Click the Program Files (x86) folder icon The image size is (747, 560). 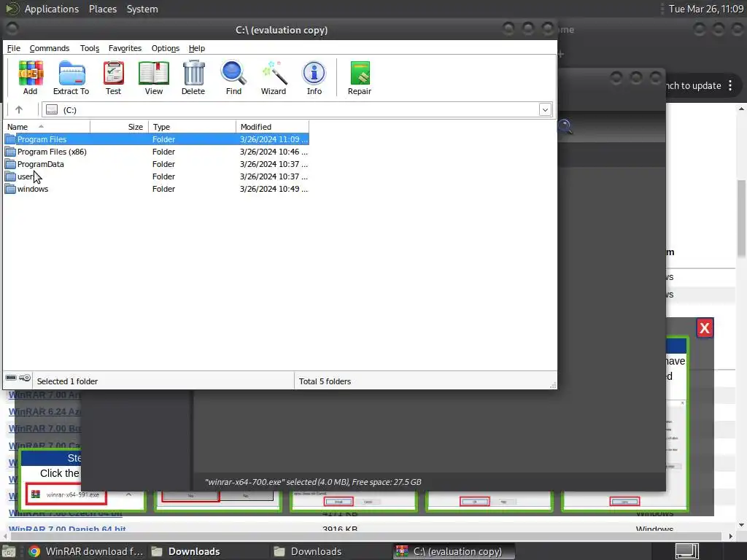tap(10, 152)
